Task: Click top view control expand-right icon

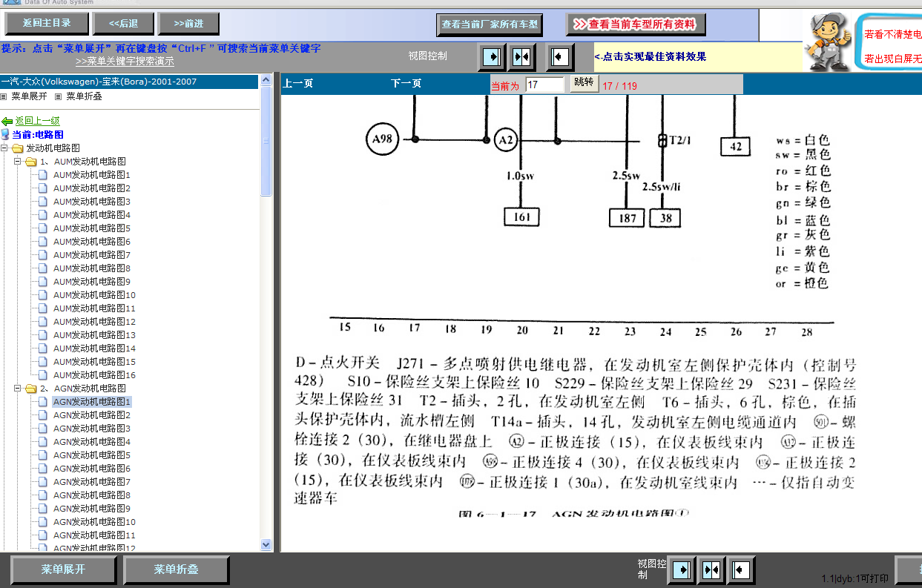Action: click(492, 56)
